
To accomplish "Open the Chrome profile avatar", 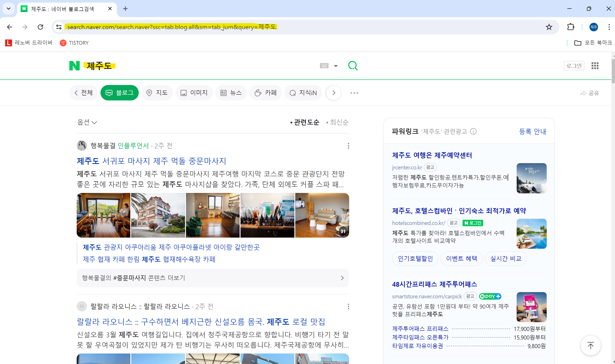I will click(594, 27).
